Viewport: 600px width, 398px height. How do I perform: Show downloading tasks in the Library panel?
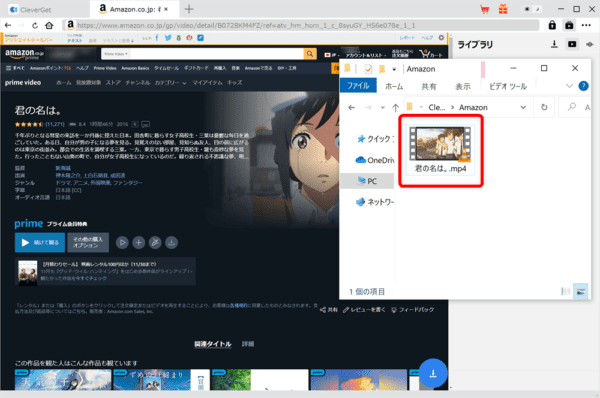pos(554,44)
